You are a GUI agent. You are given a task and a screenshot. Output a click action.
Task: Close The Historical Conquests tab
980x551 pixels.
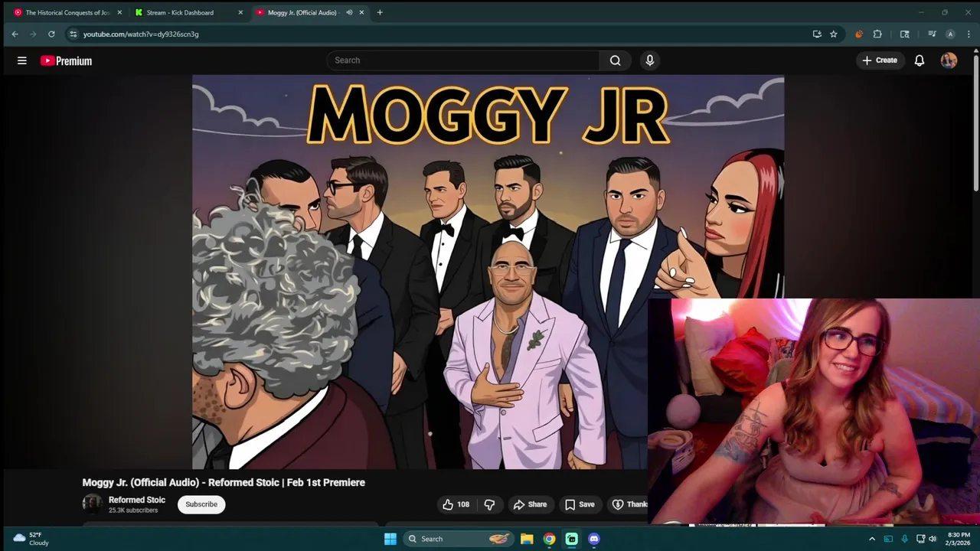point(119,12)
